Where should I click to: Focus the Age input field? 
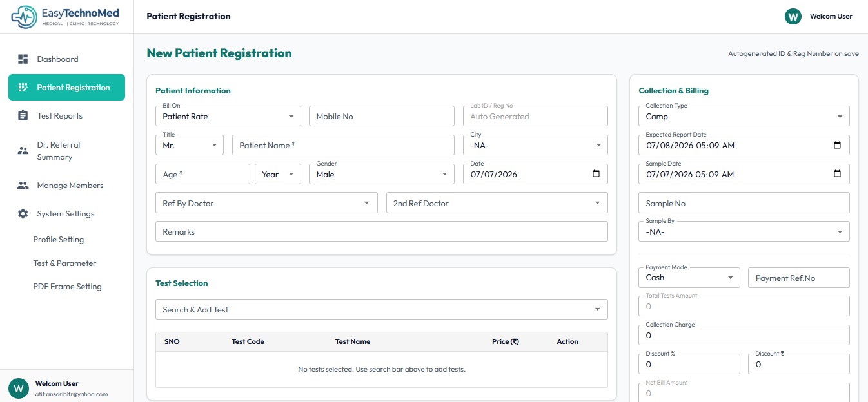(x=202, y=174)
